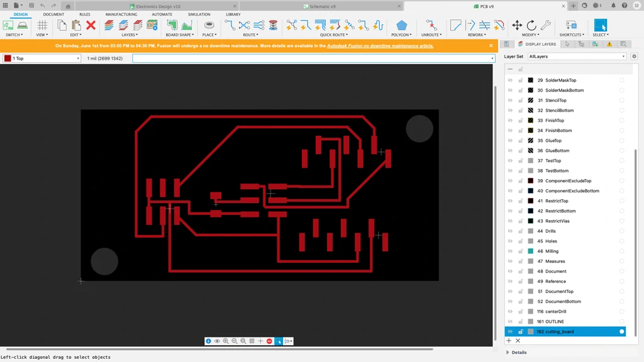Click the paste clipboard icon

pyautogui.click(x=76, y=25)
